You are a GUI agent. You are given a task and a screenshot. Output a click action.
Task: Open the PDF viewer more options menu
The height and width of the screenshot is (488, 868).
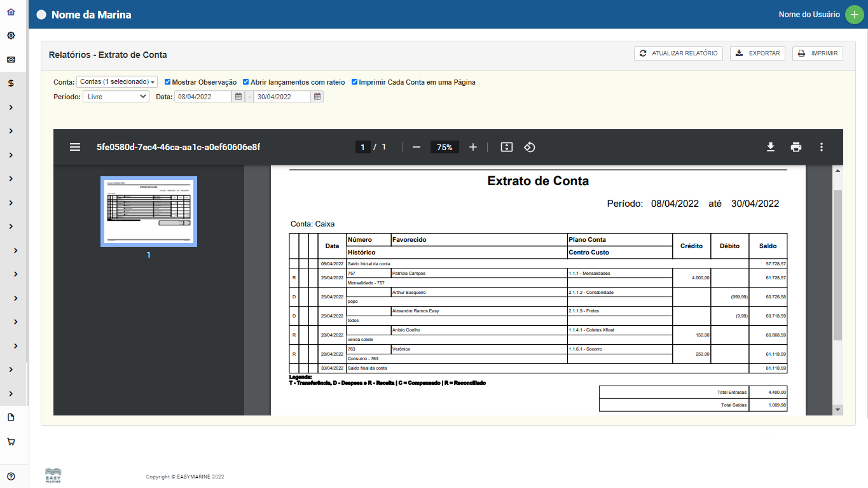tap(821, 147)
